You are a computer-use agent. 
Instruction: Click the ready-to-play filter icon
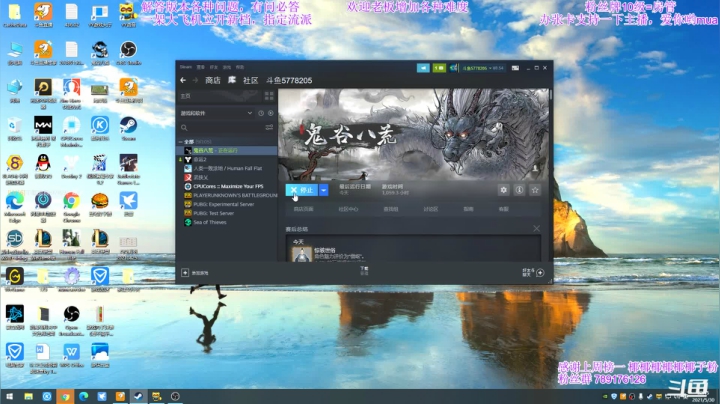click(270, 113)
